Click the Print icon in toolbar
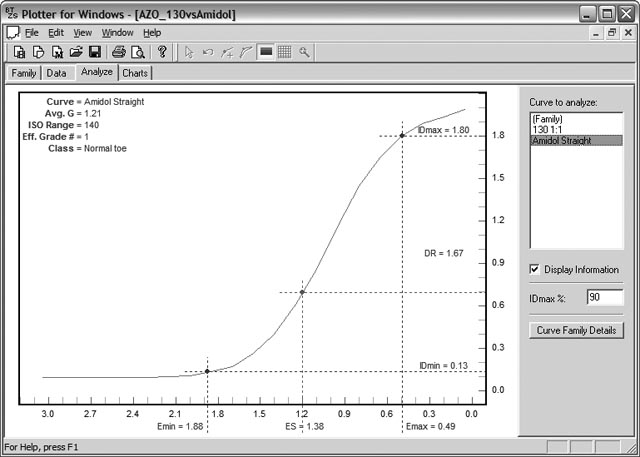The image size is (640, 457). (119, 52)
